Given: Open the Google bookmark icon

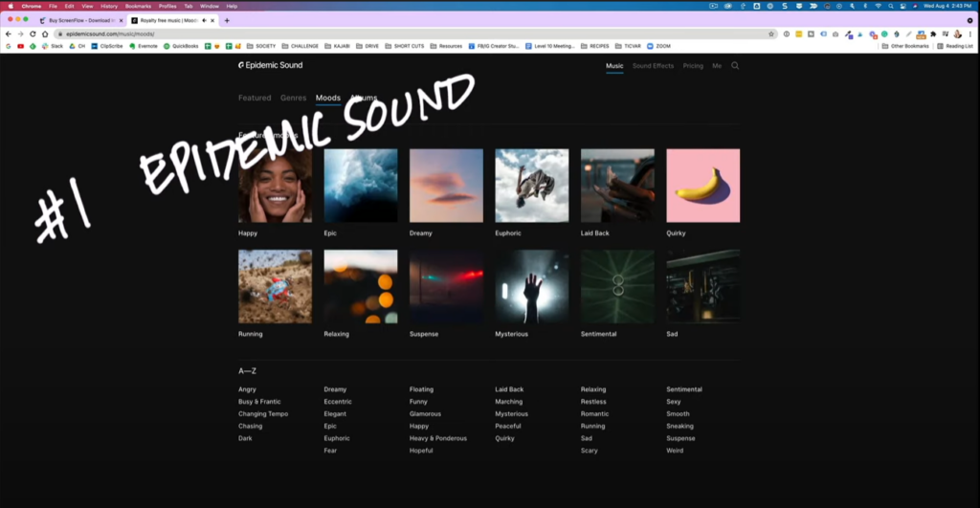Looking at the screenshot, I should point(8,46).
